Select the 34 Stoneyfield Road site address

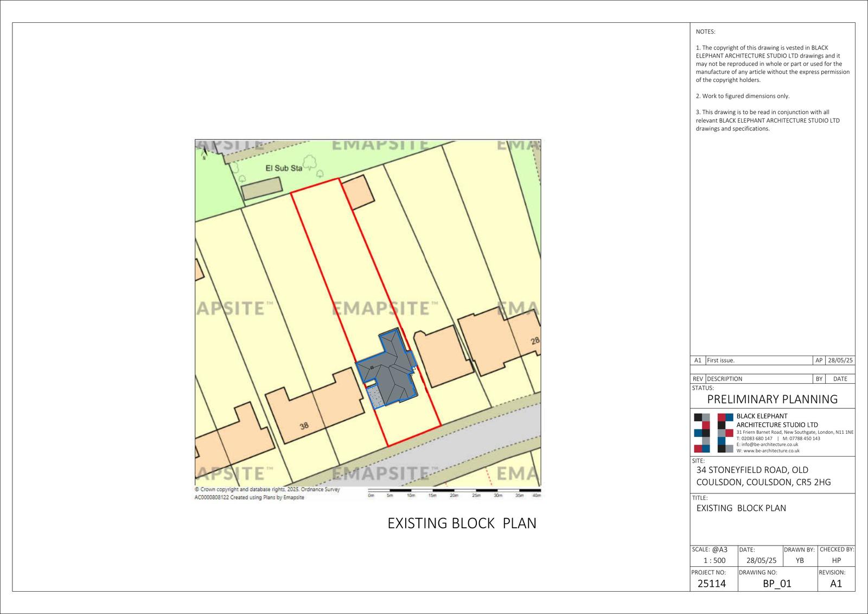click(x=763, y=476)
